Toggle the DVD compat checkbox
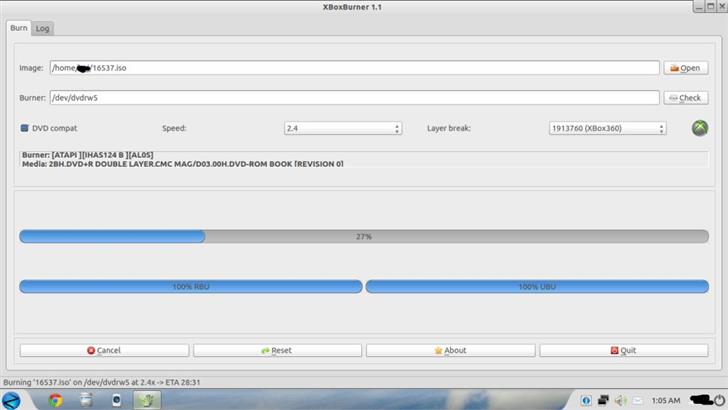The height and width of the screenshot is (410, 728). [25, 128]
